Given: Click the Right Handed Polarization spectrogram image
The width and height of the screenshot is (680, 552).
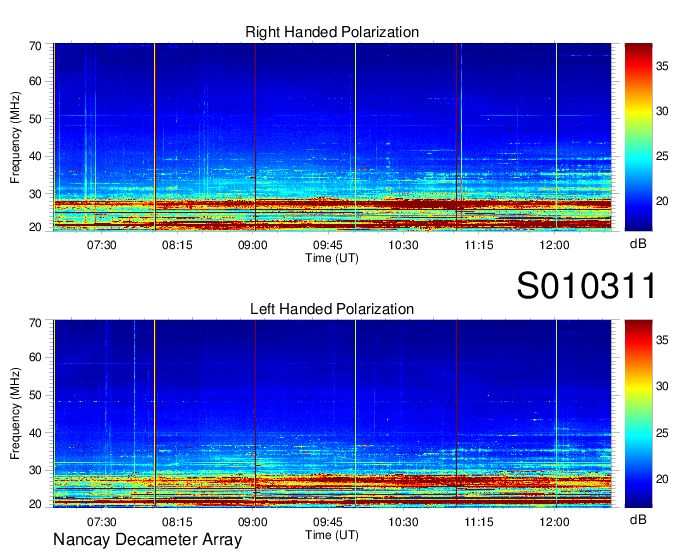Looking at the screenshot, I should [332, 137].
